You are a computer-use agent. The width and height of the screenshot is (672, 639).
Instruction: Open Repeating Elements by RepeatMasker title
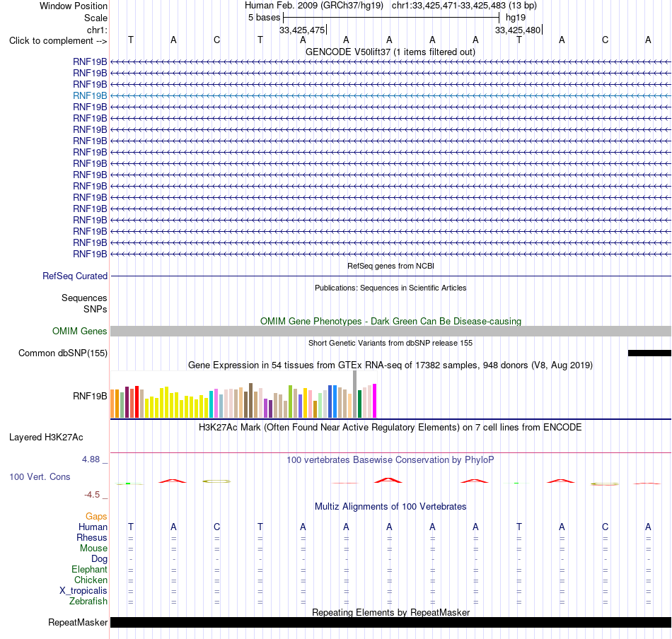(390, 612)
